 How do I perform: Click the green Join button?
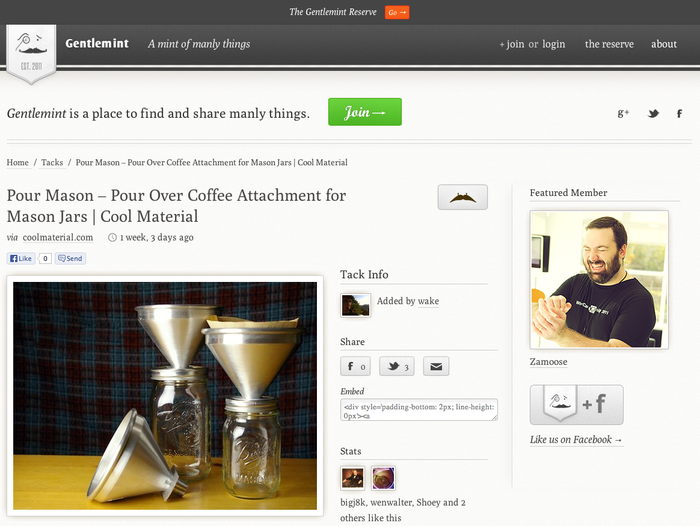(x=365, y=112)
